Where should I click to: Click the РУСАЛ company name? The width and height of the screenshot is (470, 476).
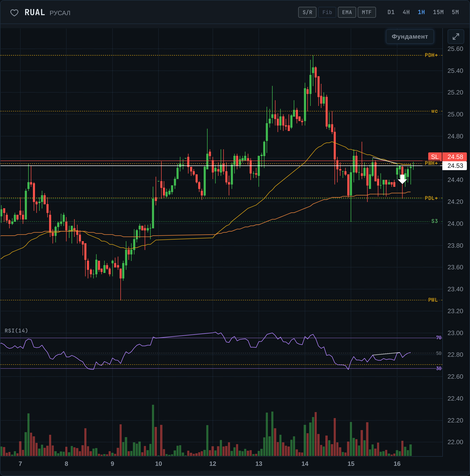pyautogui.click(x=60, y=13)
